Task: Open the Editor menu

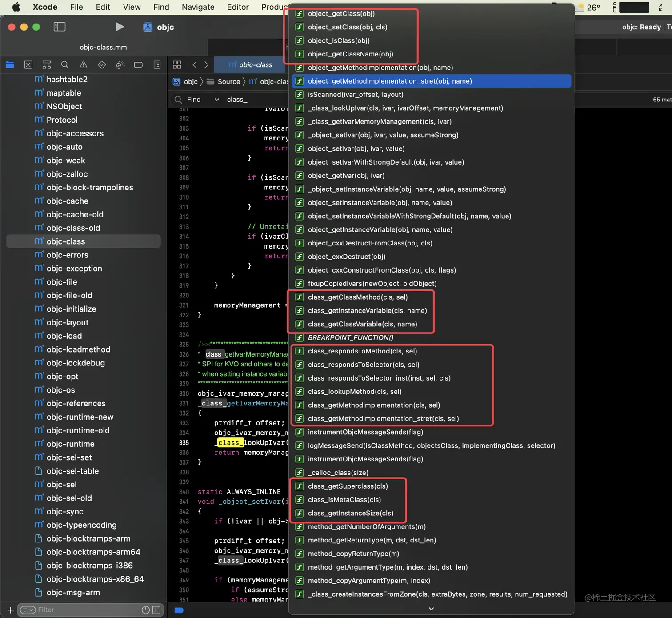Action: [238, 7]
